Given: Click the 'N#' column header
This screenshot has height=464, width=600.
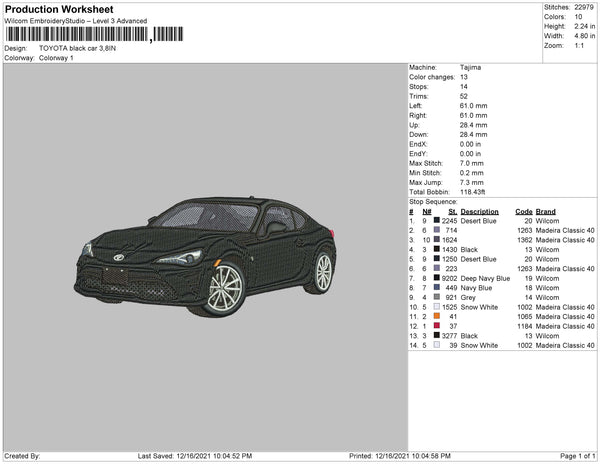Looking at the screenshot, I should point(427,211).
